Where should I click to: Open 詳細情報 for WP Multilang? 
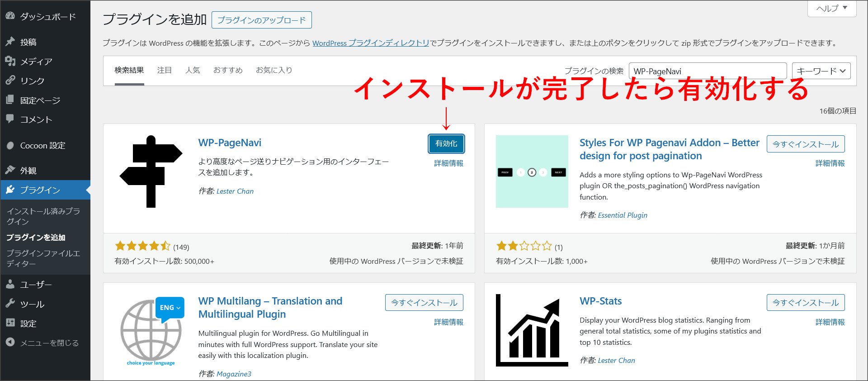click(x=448, y=322)
